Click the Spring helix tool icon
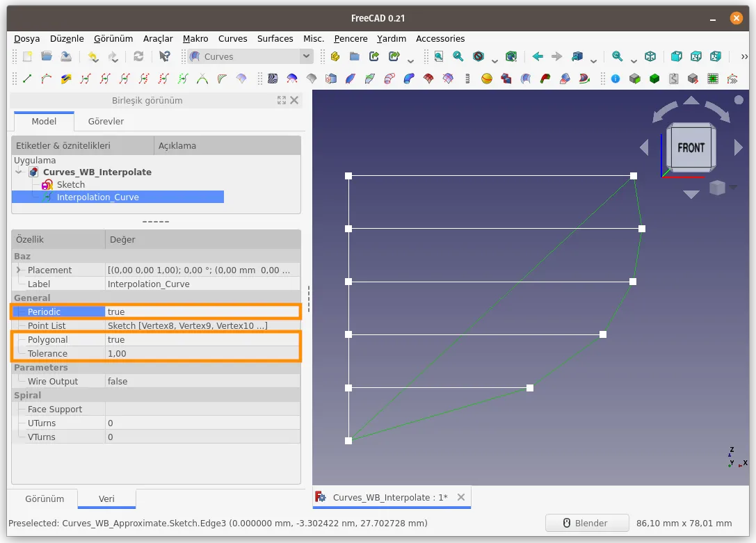The image size is (756, 543). coord(467,79)
